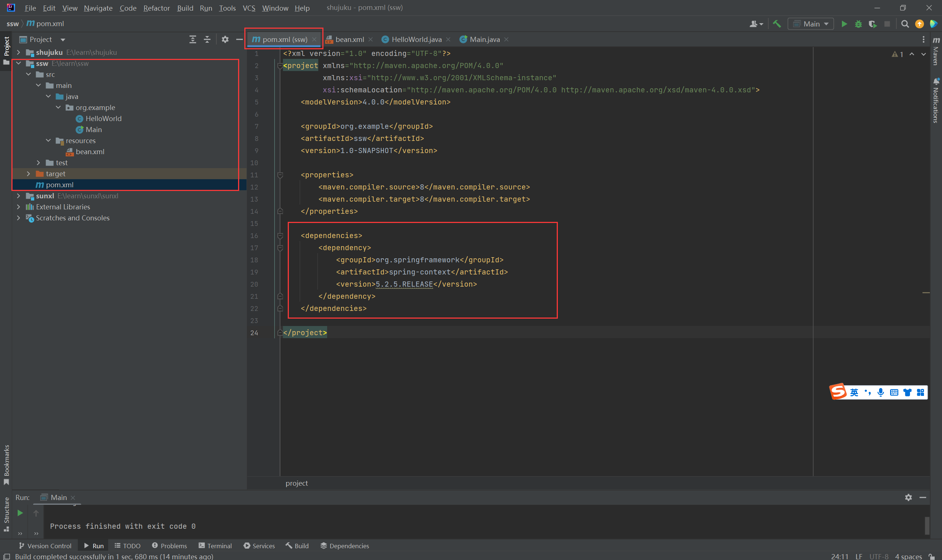Image resolution: width=942 pixels, height=560 pixels.
Task: Switch to the HelloWorld.java editor tab
Action: coord(416,40)
